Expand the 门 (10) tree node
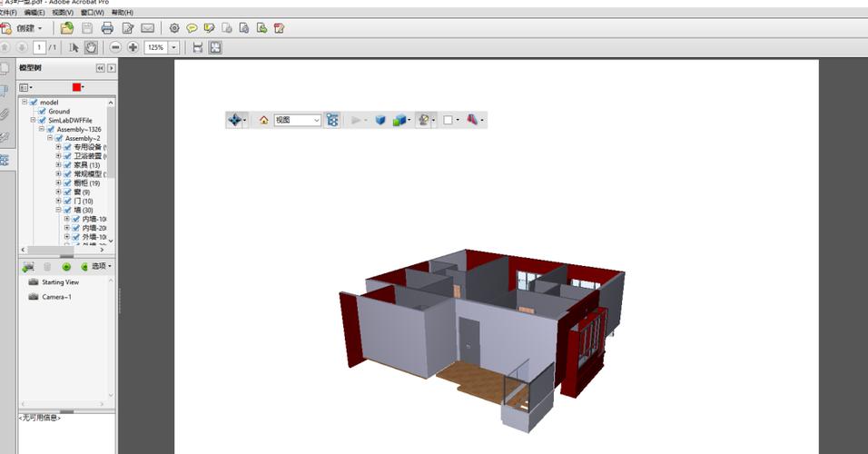This screenshot has width=868, height=454. (58, 201)
